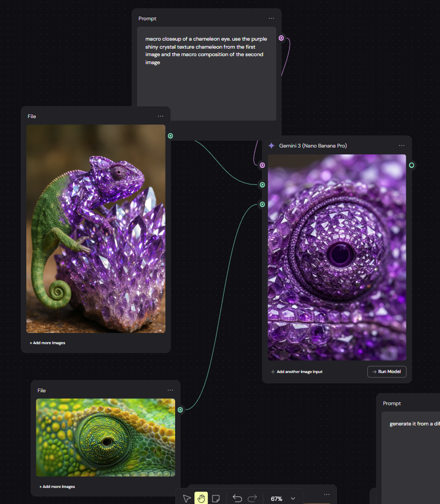The width and height of the screenshot is (440, 504).
Task: Undo the last canvas action
Action: 237,499
